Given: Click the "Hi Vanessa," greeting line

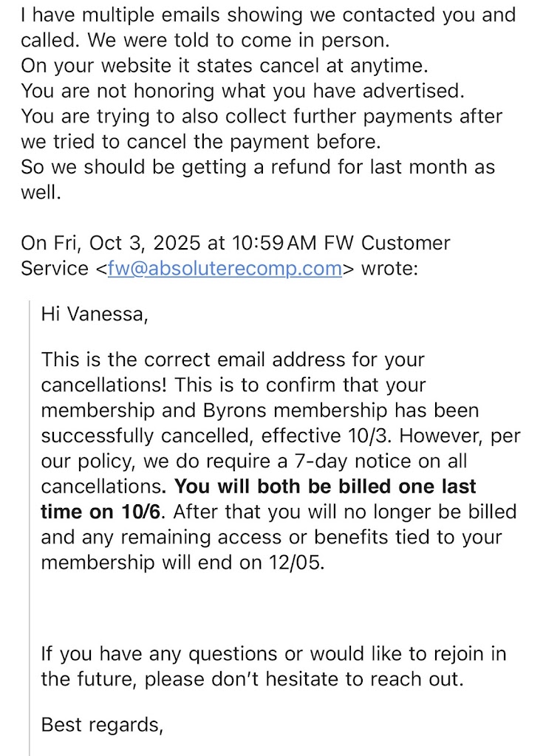Looking at the screenshot, I should click(x=94, y=315).
